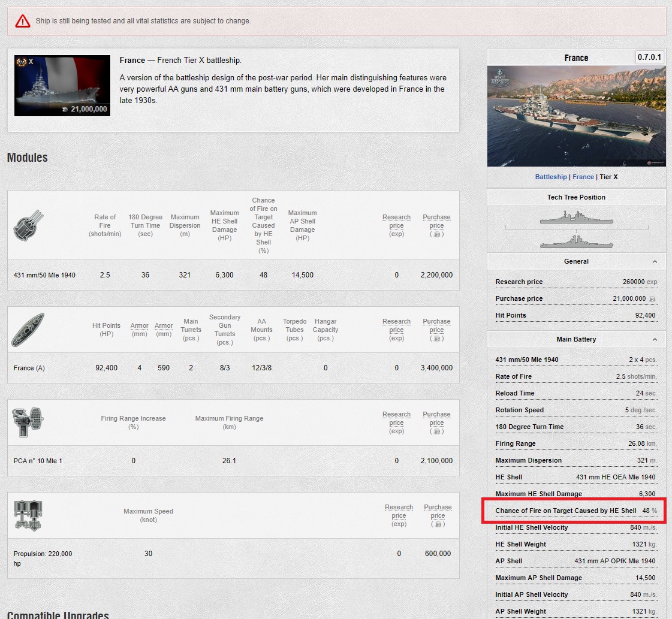Click the 260000 exp Research price value in the sidebar
Image resolution: width=672 pixels, height=619 pixels.
click(640, 282)
